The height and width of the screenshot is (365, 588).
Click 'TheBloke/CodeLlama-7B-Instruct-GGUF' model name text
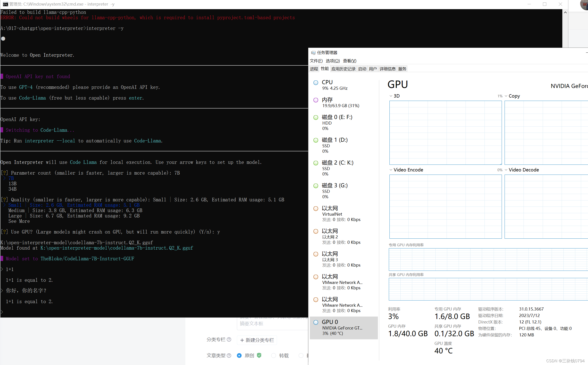click(x=87, y=259)
